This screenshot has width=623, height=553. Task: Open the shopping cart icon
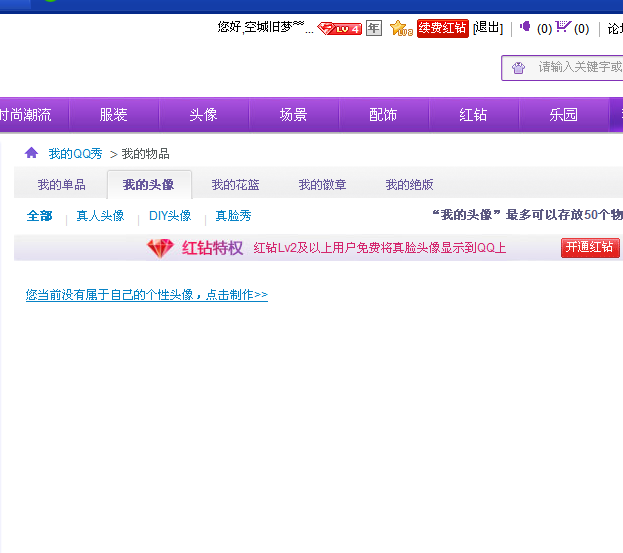pyautogui.click(x=563, y=27)
